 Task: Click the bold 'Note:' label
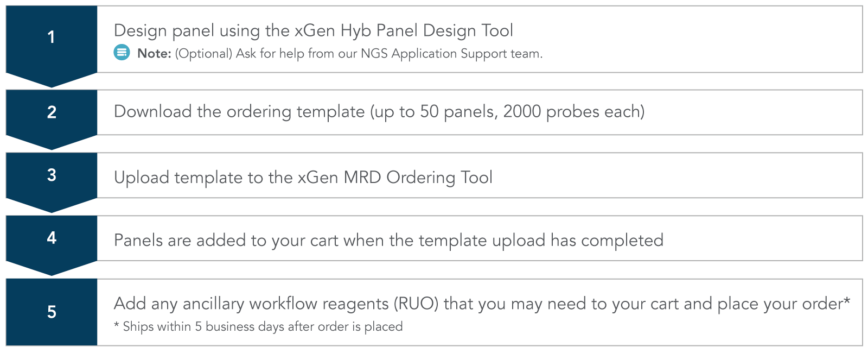point(154,53)
